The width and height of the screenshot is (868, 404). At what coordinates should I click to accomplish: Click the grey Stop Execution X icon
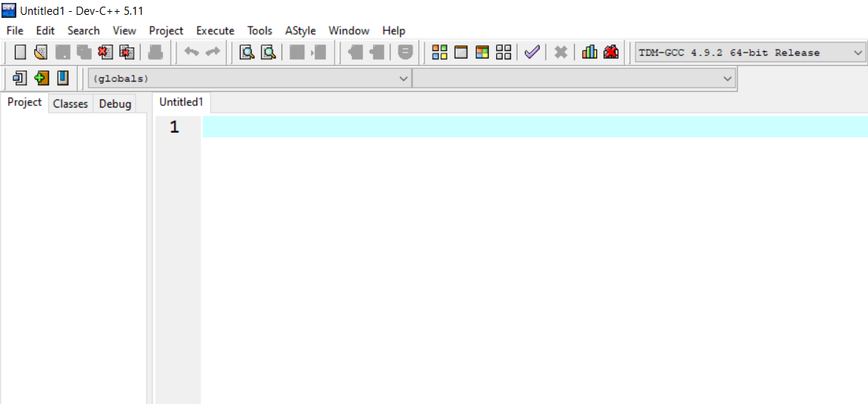click(x=561, y=53)
